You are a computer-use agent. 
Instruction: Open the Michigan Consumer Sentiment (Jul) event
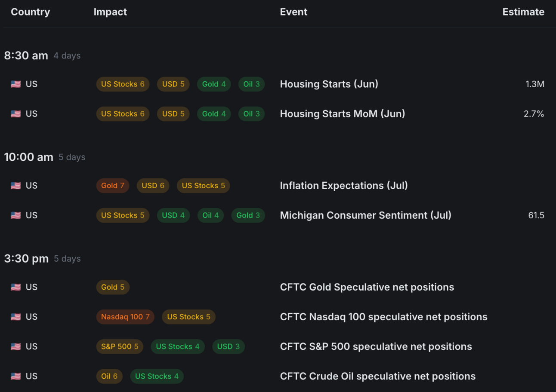point(365,215)
